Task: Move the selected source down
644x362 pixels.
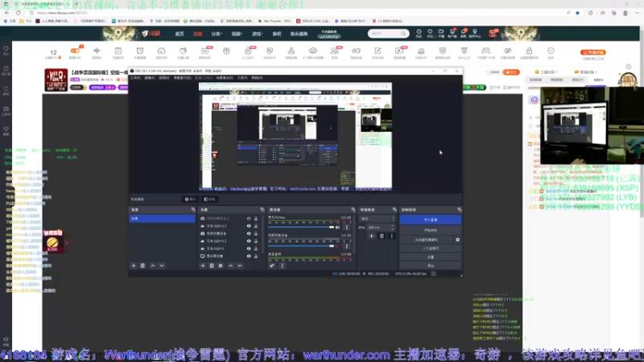Action: 239,265
